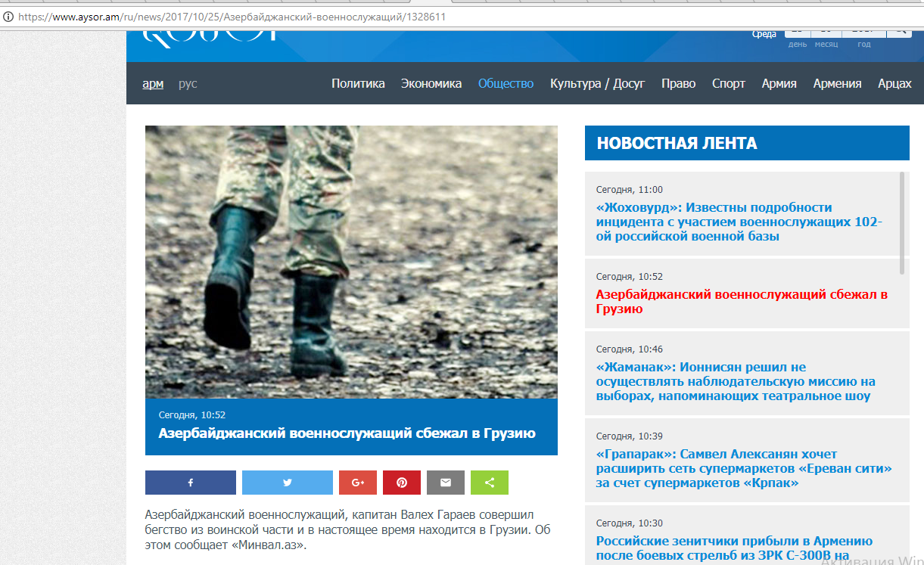Click the site info icon in address bar

8,16
